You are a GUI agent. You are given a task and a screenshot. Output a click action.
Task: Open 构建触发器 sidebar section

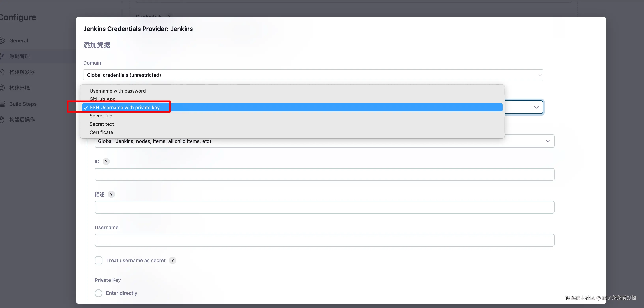(22, 72)
